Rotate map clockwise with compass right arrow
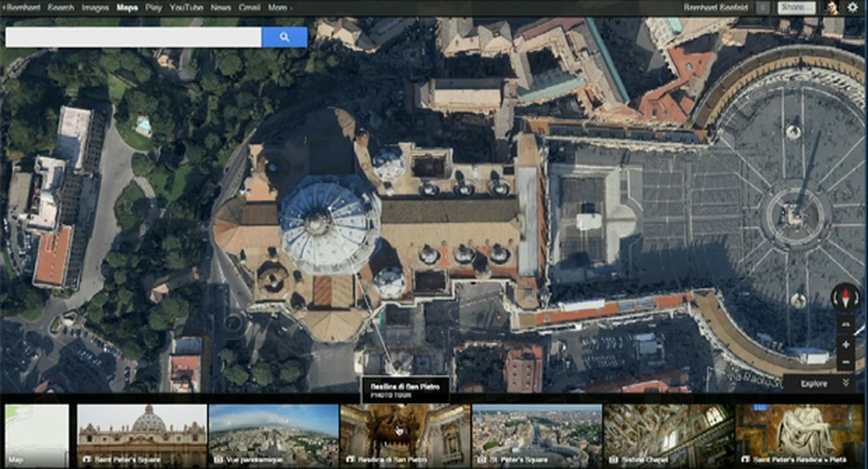868x469 pixels. click(x=856, y=298)
